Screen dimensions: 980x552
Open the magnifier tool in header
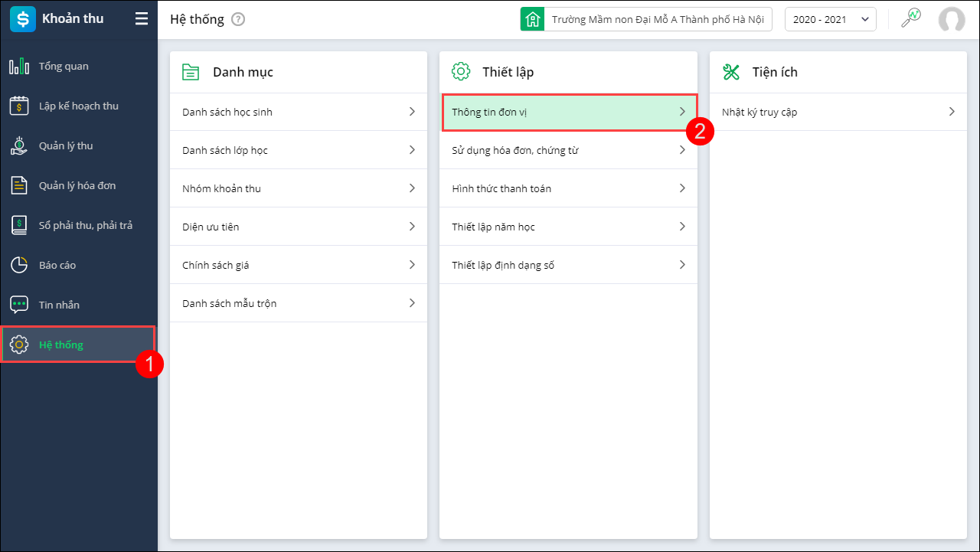click(910, 18)
